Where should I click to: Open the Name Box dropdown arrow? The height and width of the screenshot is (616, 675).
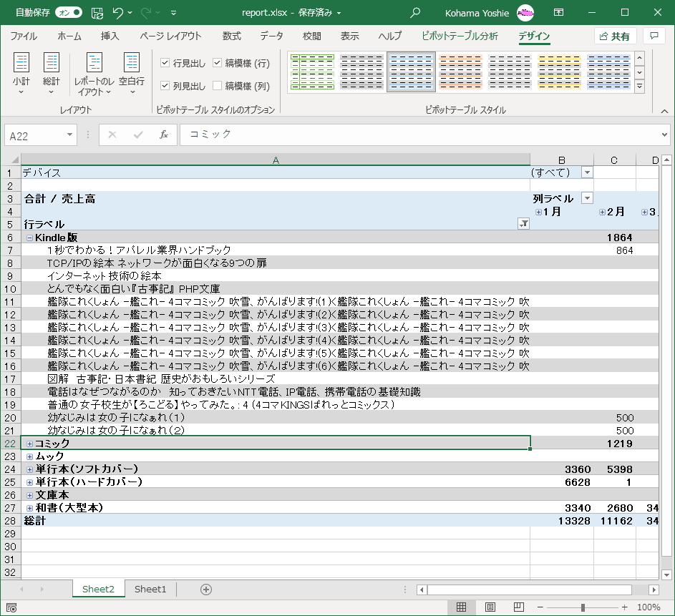(x=69, y=135)
